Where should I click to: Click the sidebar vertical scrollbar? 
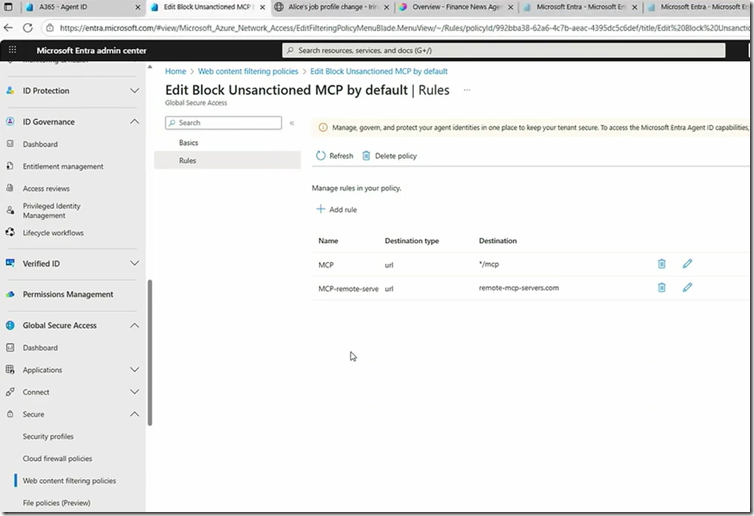(150, 352)
